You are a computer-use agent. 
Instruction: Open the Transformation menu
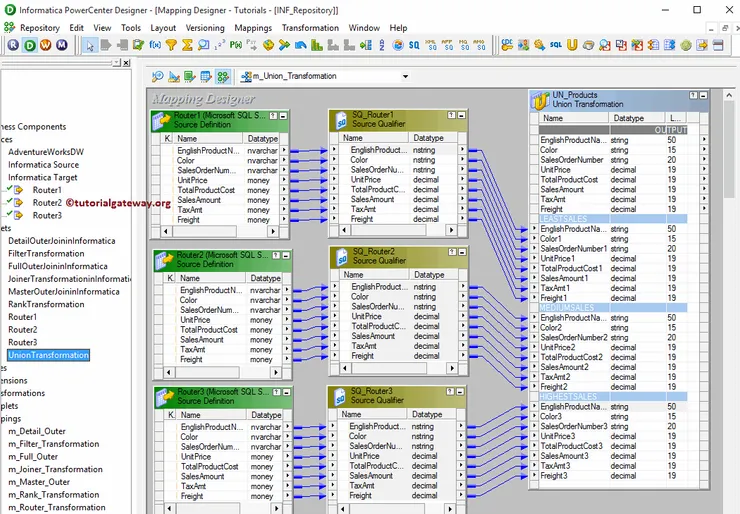coord(310,28)
